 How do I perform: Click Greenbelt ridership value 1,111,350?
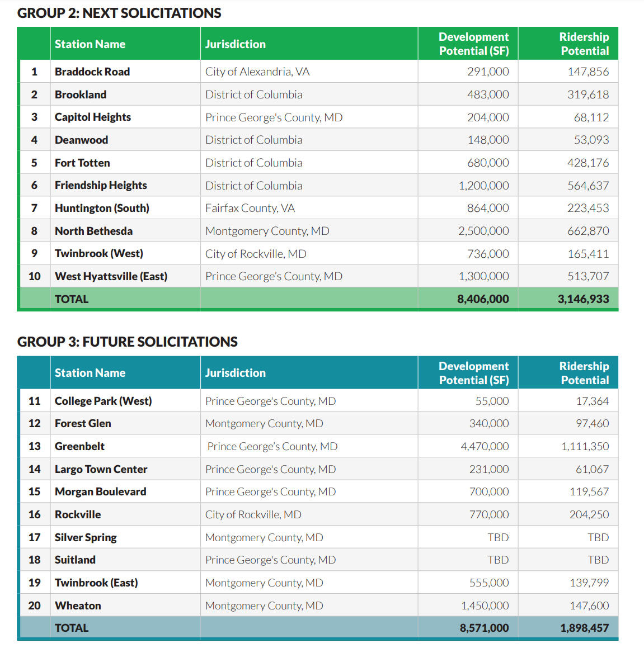coord(585,446)
